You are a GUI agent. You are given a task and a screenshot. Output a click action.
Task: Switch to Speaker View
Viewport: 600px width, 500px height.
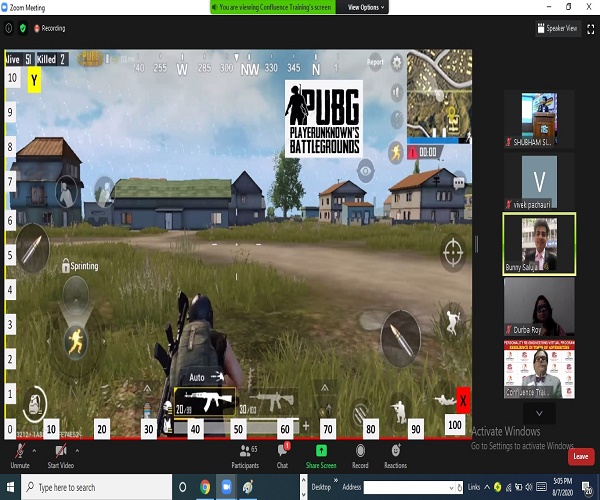(557, 28)
